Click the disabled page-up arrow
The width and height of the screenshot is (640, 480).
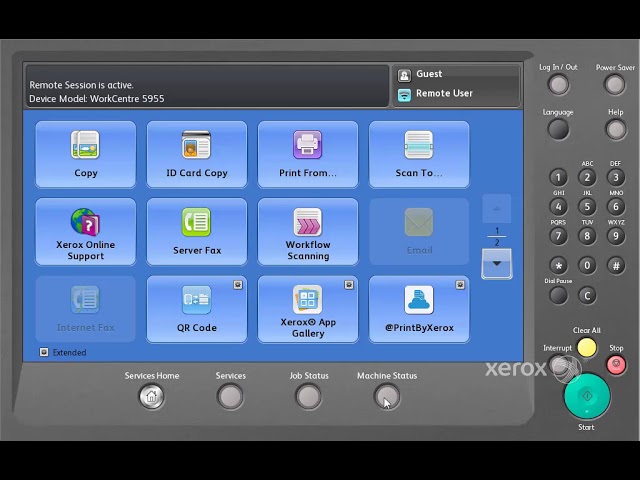[x=497, y=209]
